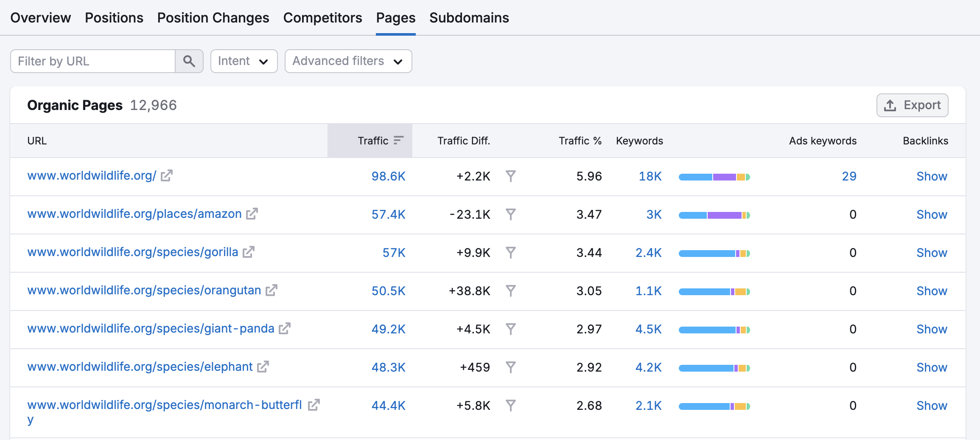This screenshot has height=440, width=980.
Task: Open external link icon for places/amazon
Action: 252,214
